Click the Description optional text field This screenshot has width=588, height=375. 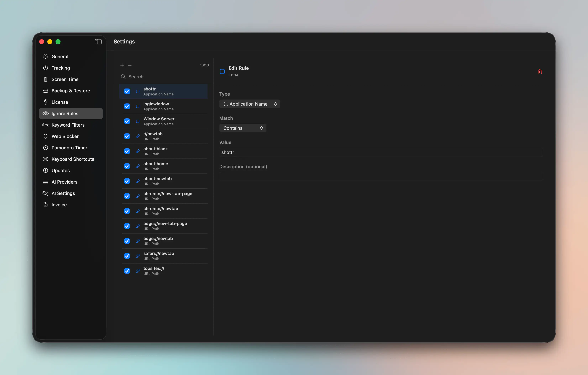[381, 176]
